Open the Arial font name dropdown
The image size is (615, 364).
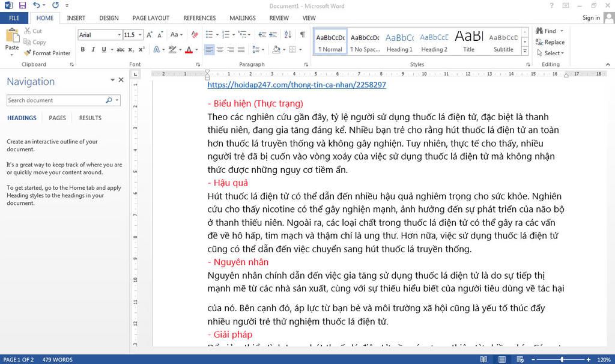click(x=118, y=35)
